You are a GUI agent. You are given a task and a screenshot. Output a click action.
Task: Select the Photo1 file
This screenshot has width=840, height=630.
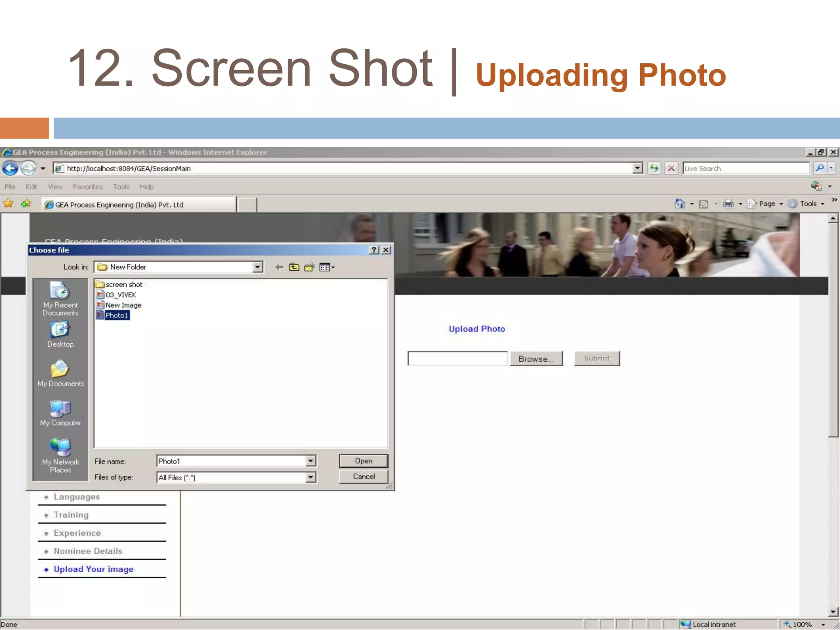113,315
